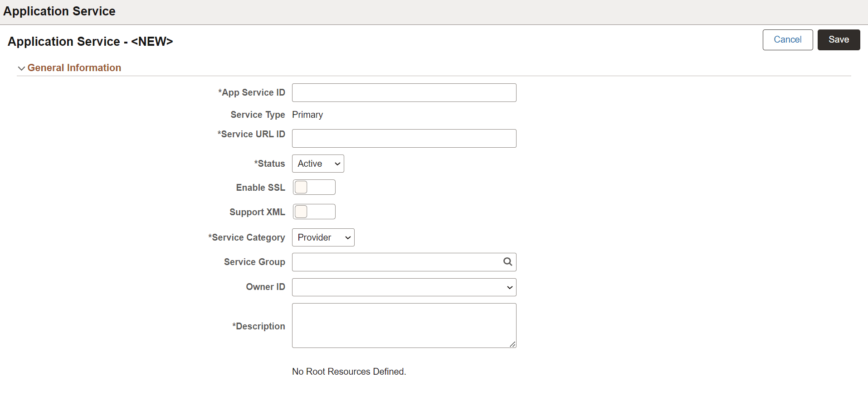This screenshot has width=868, height=420.
Task: Click inside the App Service ID field
Action: [404, 92]
